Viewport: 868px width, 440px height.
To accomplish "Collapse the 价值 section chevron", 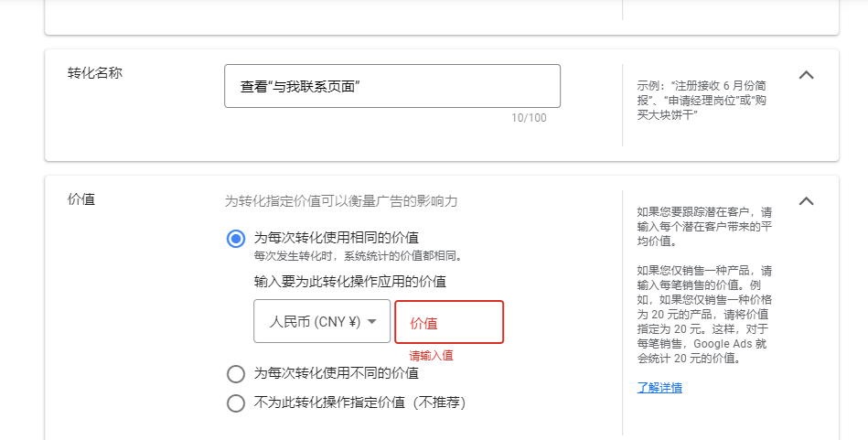I will click(x=806, y=201).
